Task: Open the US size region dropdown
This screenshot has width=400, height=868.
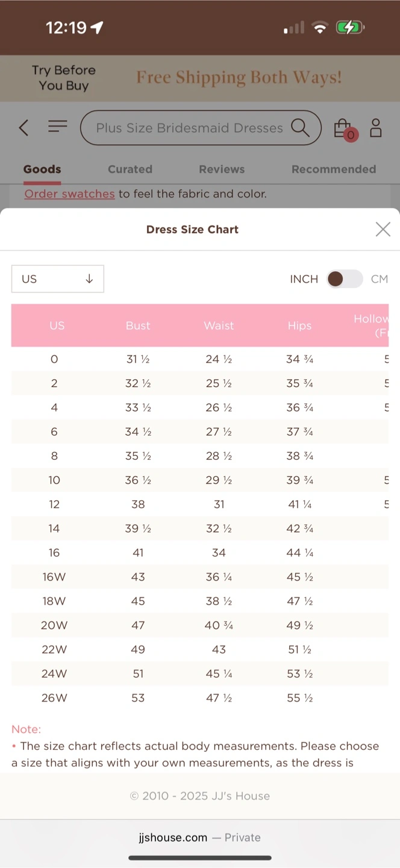Action: 58,279
